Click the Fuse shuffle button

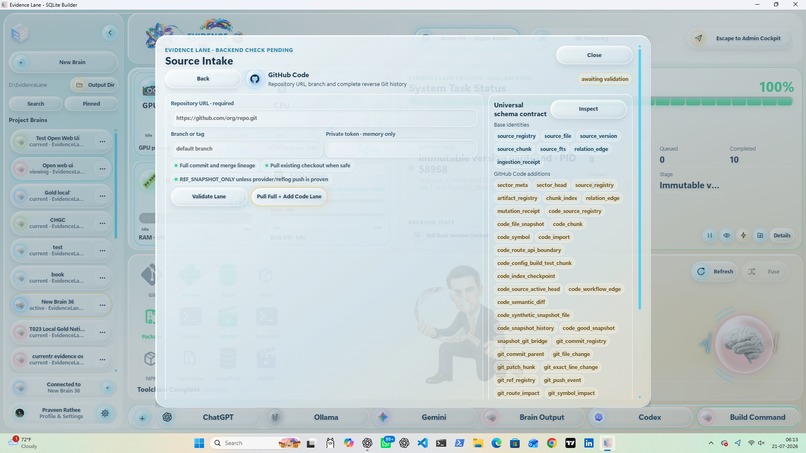pyautogui.click(x=765, y=271)
